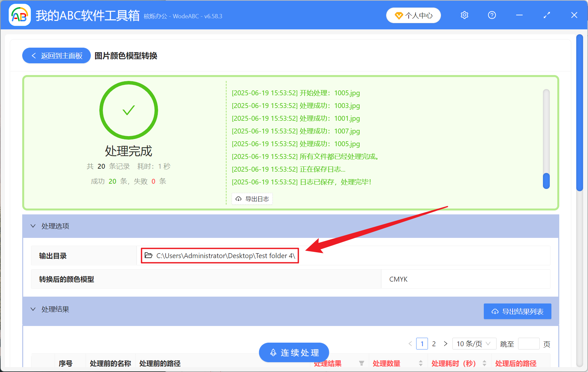Click the 跳至 page number input field

tap(529, 344)
